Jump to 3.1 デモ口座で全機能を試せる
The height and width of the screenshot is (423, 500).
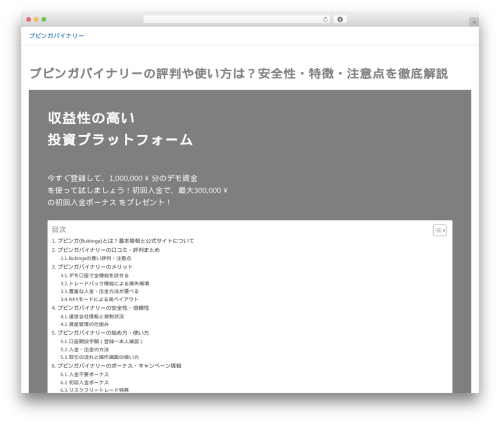(94, 275)
